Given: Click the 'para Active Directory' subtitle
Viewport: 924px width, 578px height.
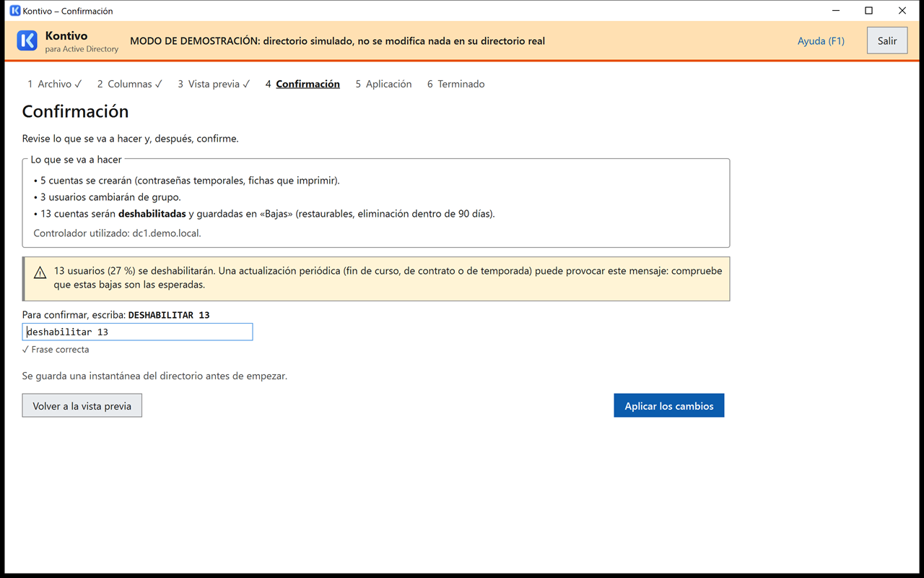Looking at the screenshot, I should click(82, 49).
